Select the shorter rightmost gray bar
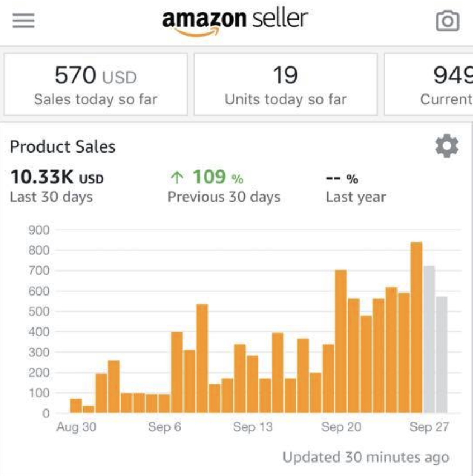This screenshot has height=476, width=473. pos(442,355)
